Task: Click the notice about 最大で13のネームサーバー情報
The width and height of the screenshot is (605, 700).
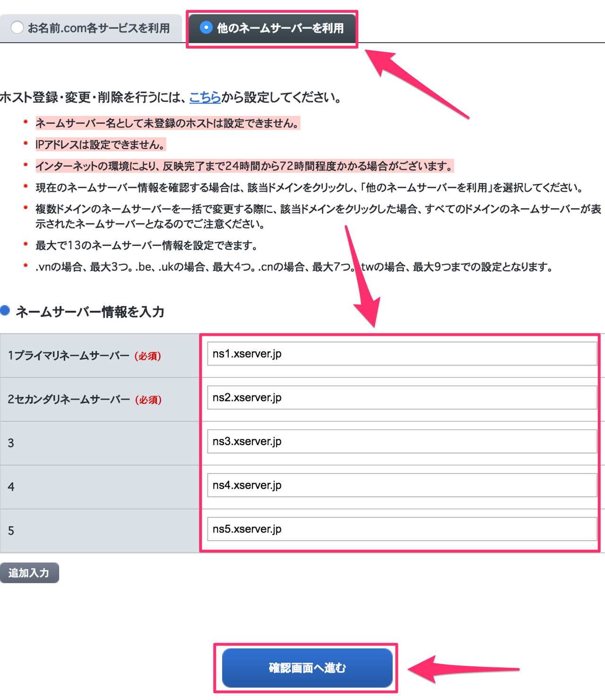Action: pyautogui.click(x=147, y=245)
